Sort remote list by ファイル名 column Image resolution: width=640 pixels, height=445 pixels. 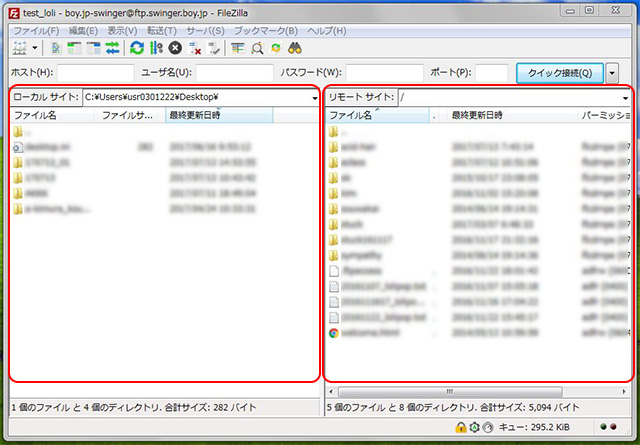(378, 115)
